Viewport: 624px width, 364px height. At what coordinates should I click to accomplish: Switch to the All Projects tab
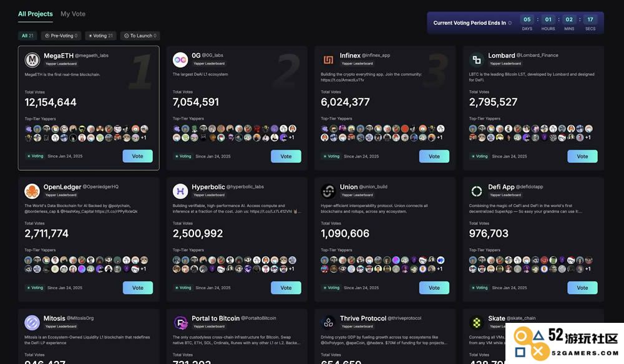click(x=36, y=14)
